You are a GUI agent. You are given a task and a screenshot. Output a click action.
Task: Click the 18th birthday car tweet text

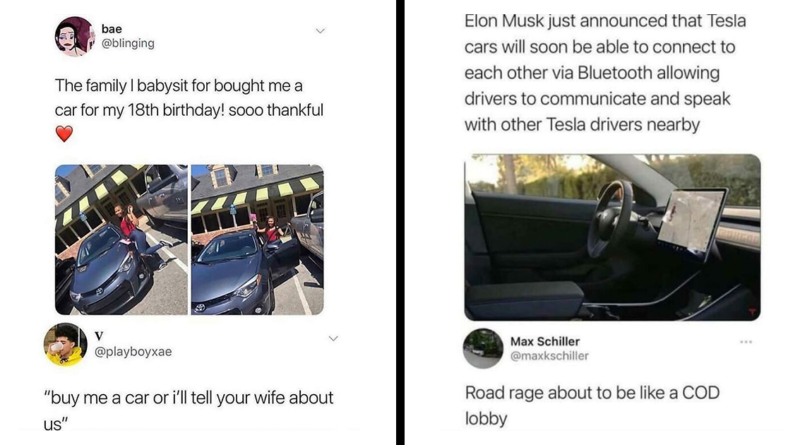click(189, 97)
